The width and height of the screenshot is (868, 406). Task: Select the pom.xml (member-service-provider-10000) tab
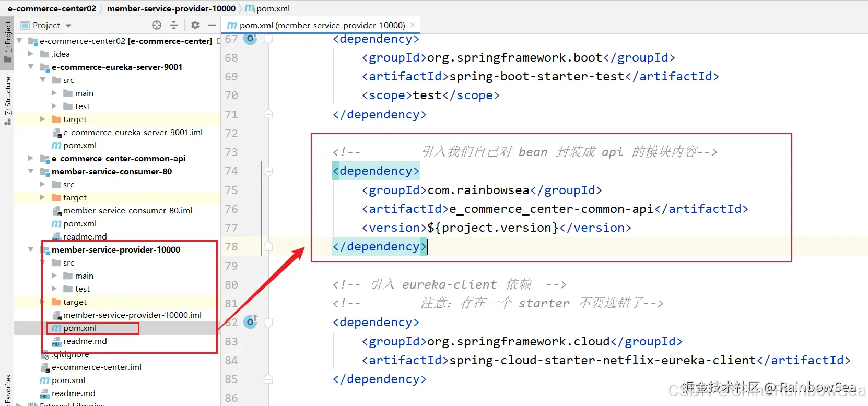pos(322,25)
